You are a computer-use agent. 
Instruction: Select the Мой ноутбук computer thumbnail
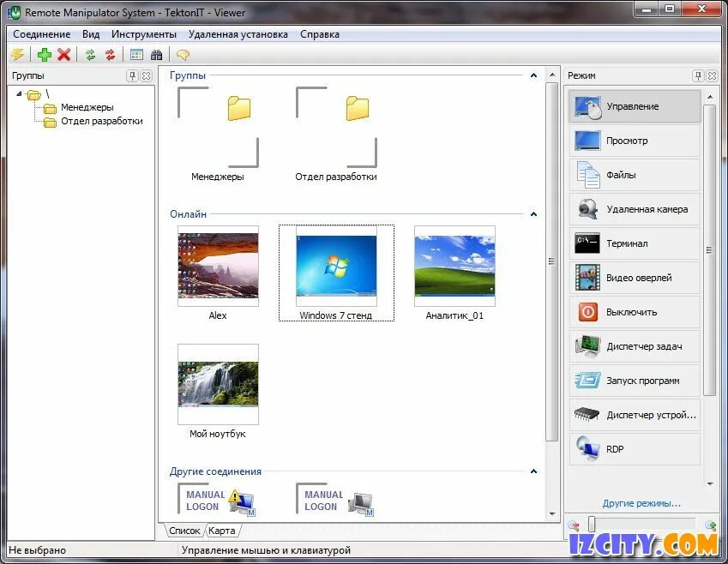tap(218, 384)
